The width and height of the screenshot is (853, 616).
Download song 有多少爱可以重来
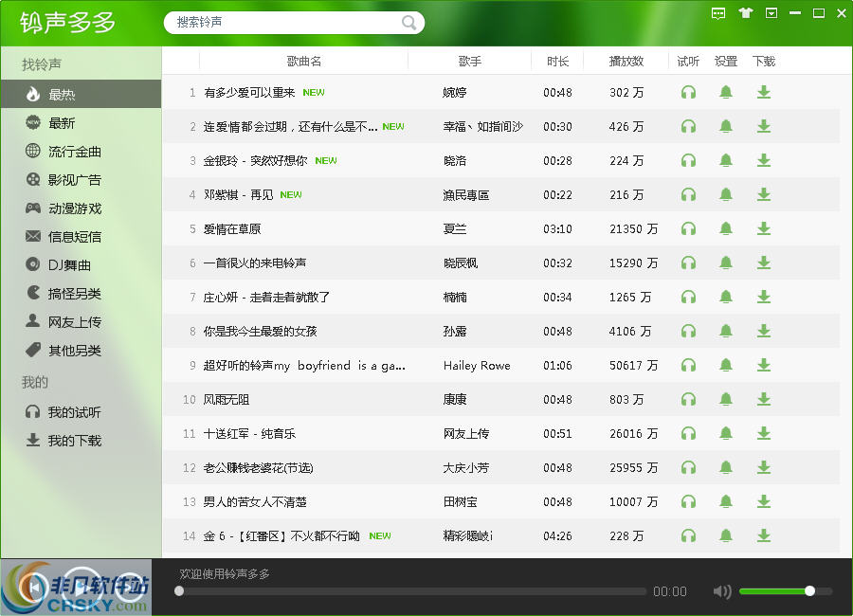pos(764,93)
